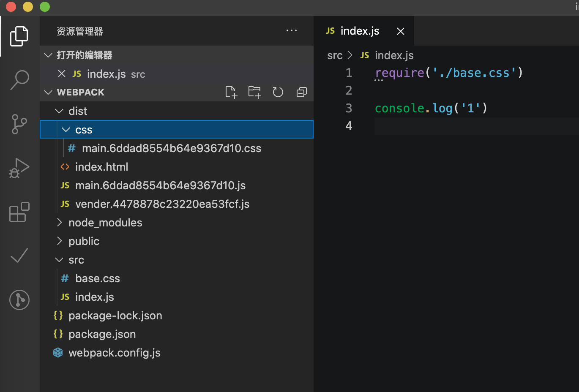
Task: Open the checkmark view in activity bar
Action: 19,256
